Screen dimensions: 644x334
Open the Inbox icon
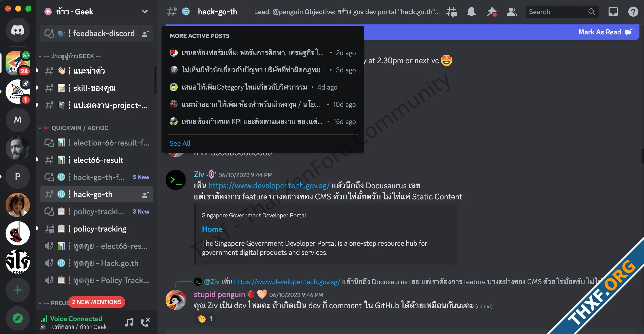pos(613,12)
